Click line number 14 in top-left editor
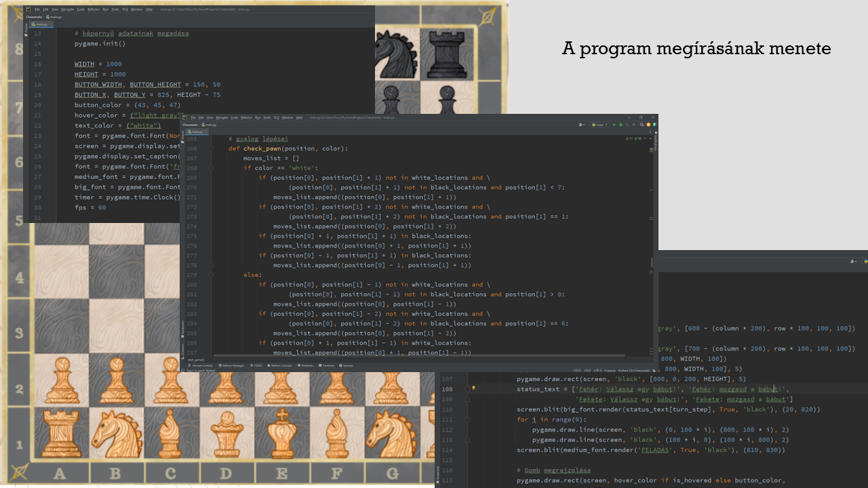This screenshot has height=488, width=868. click(x=37, y=43)
